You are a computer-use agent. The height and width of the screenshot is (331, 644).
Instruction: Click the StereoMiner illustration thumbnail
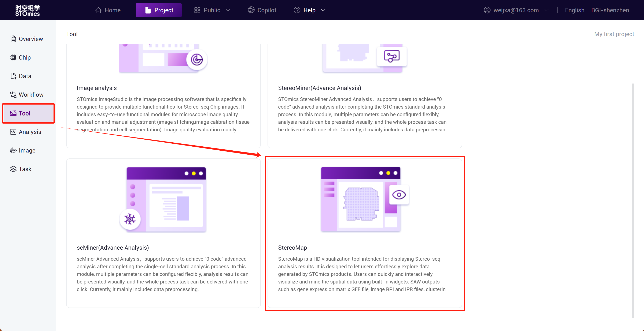point(365,59)
